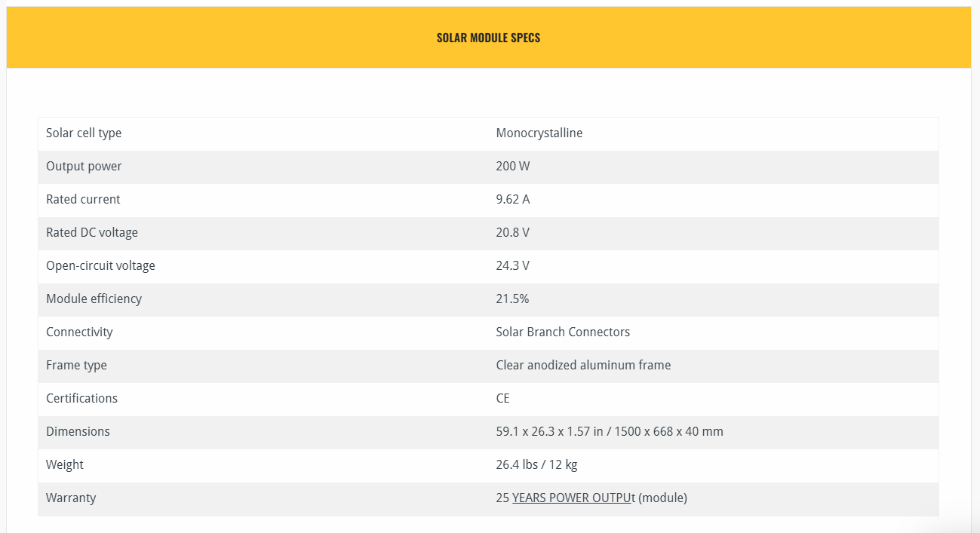Select the 'Module efficiency' label

tap(94, 299)
